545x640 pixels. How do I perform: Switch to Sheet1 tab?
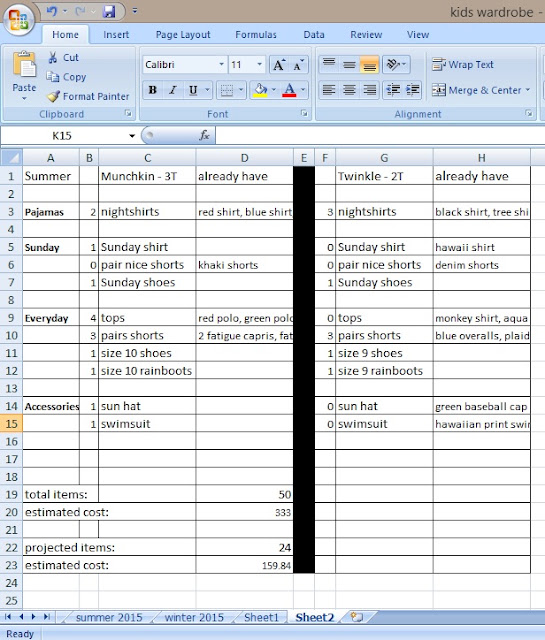(x=261, y=617)
